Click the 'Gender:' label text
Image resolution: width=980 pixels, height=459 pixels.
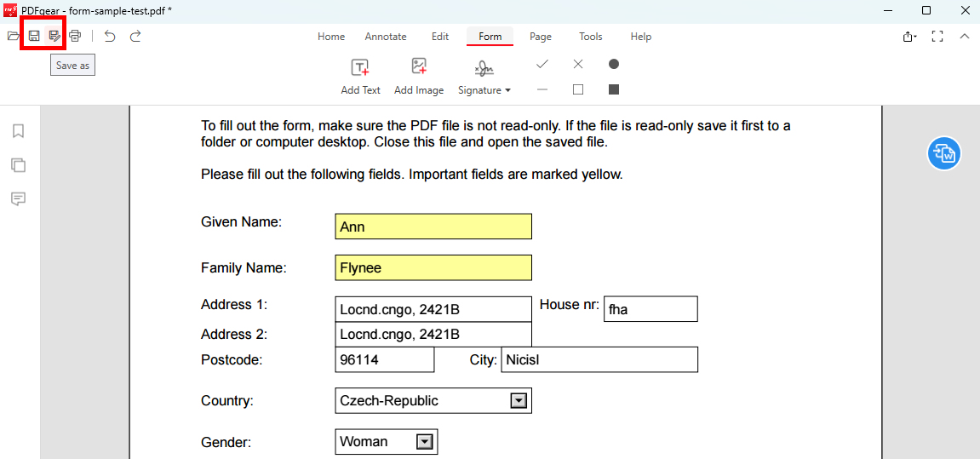click(226, 443)
